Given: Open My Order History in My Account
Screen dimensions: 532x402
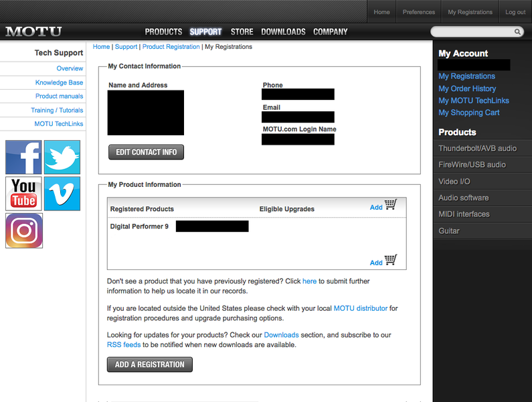Looking at the screenshot, I should point(467,88).
